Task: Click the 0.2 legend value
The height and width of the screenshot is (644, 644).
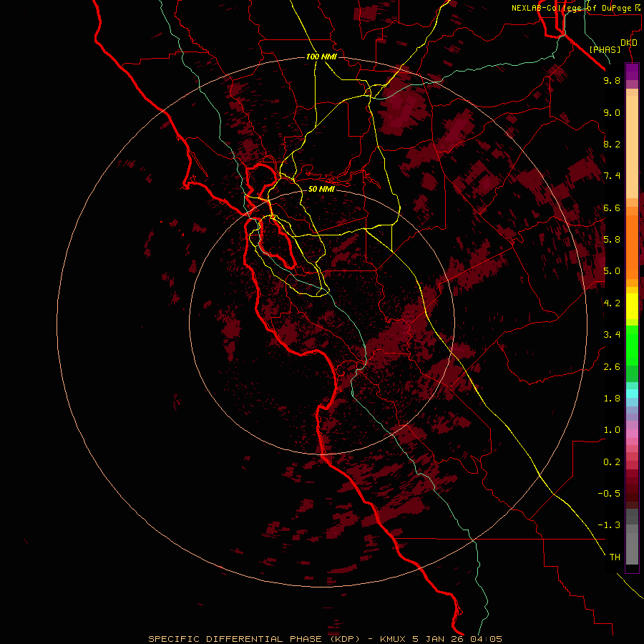Action: coord(612,462)
